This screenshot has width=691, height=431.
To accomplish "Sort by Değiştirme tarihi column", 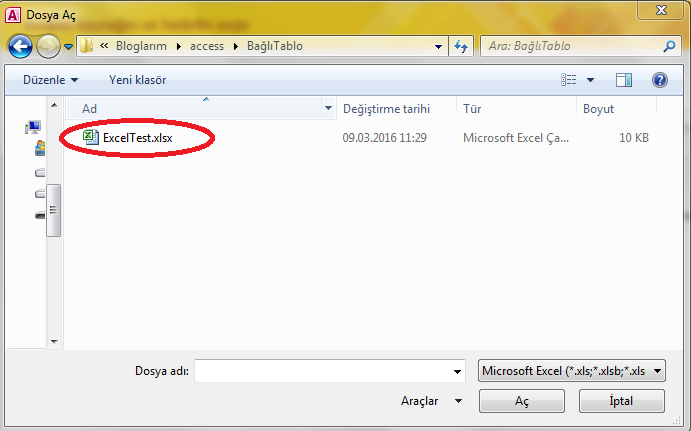I will 386,109.
